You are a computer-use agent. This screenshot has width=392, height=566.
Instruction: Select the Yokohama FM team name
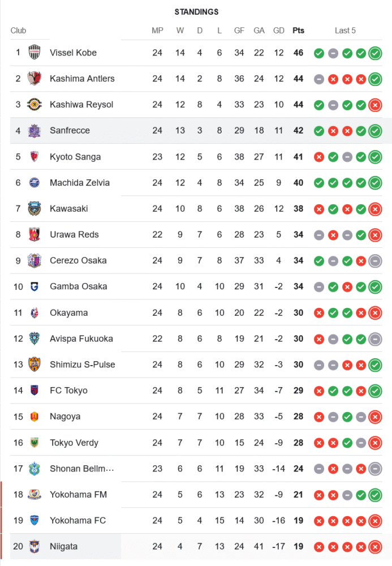78,495
